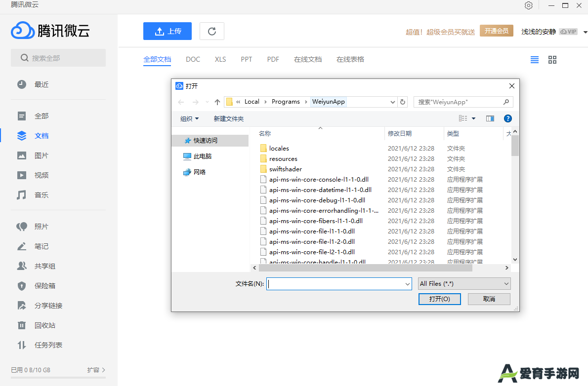Open the All Files type dropdown
This screenshot has width=588, height=386.
coord(464,284)
